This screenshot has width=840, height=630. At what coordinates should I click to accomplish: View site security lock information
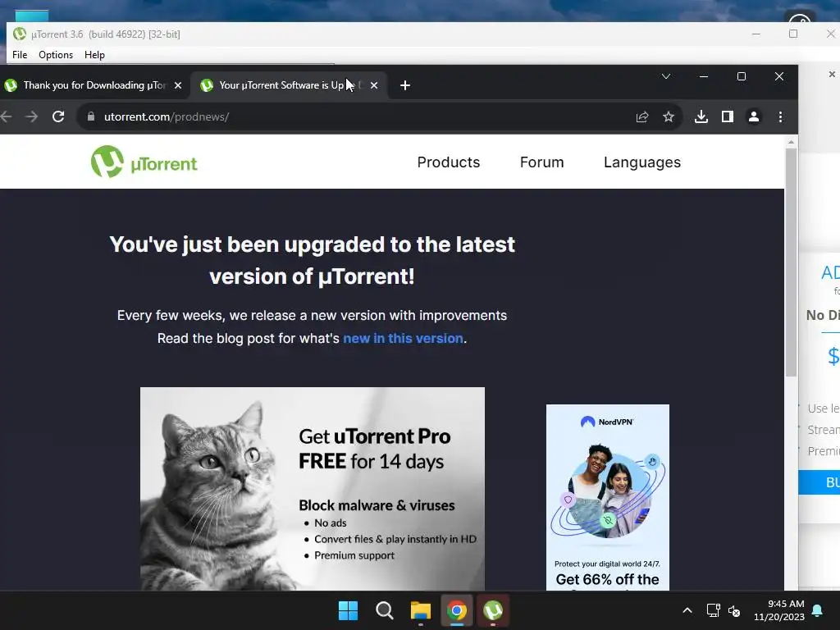pos(90,116)
